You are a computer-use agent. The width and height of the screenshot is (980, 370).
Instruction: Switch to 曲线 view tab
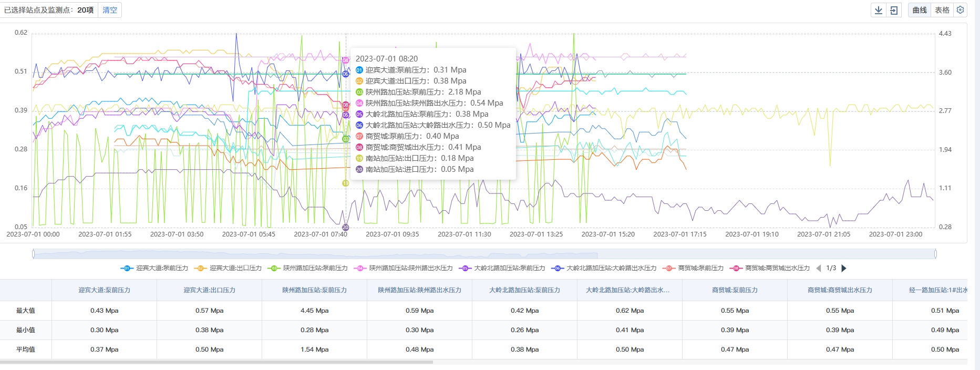coord(920,10)
